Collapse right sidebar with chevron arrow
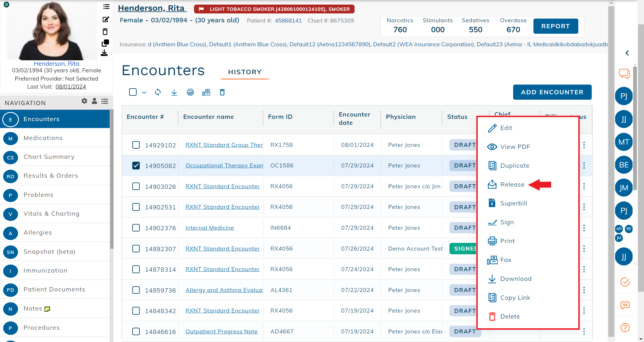This screenshot has width=644, height=342. tap(627, 53)
